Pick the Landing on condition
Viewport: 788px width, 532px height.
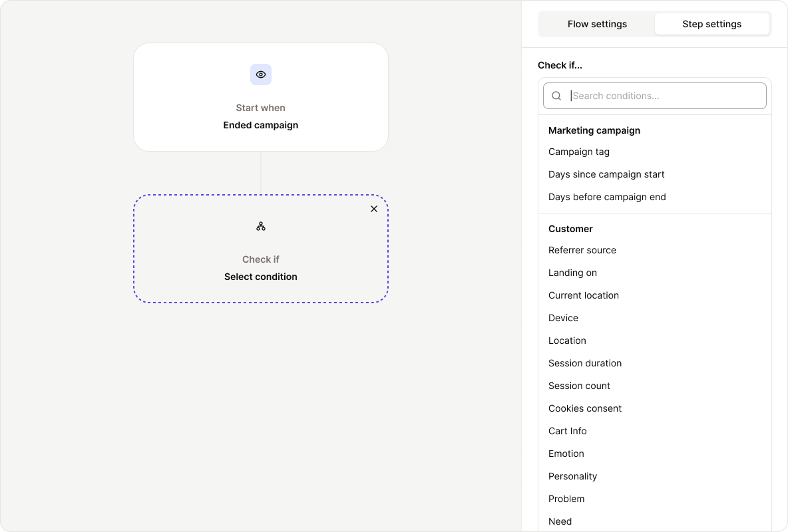572,273
